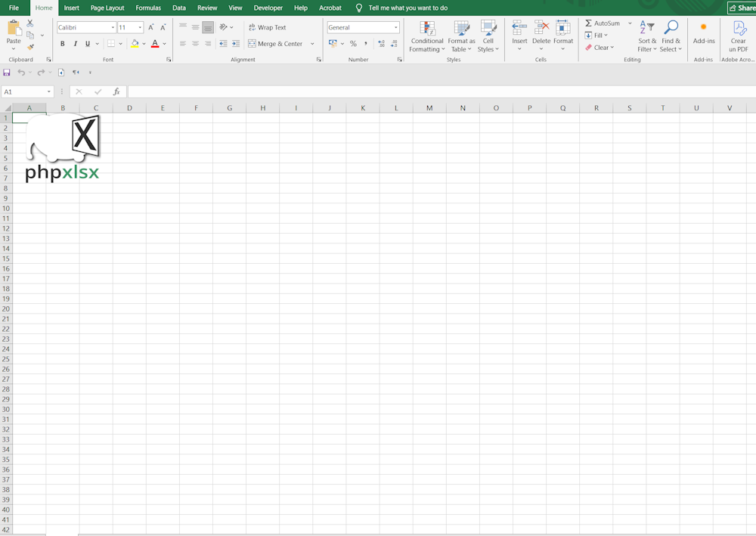Click the AutoSum button
Screen dimensions: 756x536
(603, 23)
